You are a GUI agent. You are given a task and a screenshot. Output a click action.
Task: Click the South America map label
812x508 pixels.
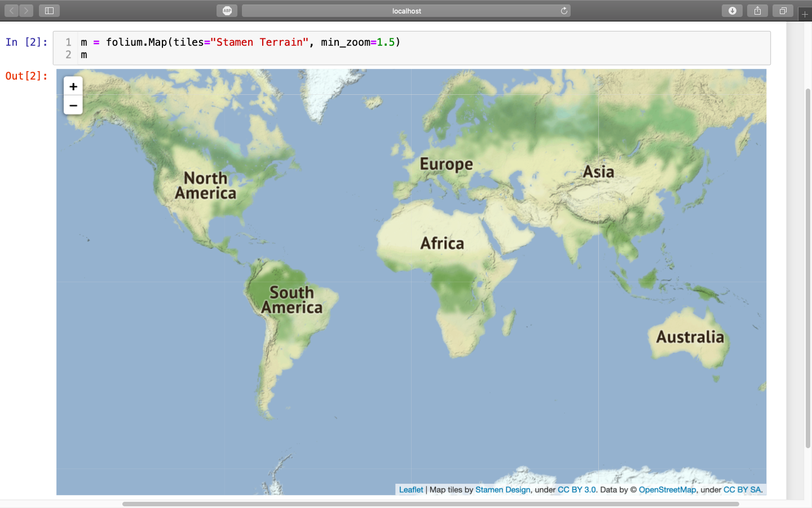[x=292, y=300]
